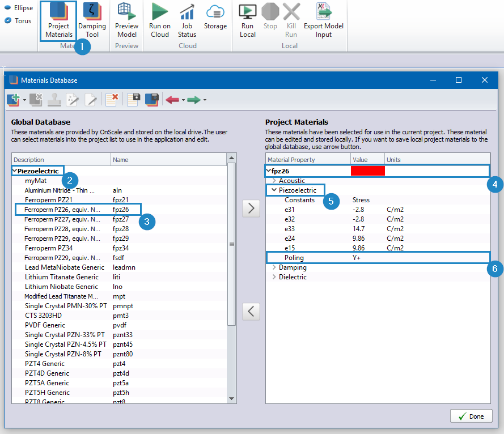Open cloud Storage

[x=215, y=16]
